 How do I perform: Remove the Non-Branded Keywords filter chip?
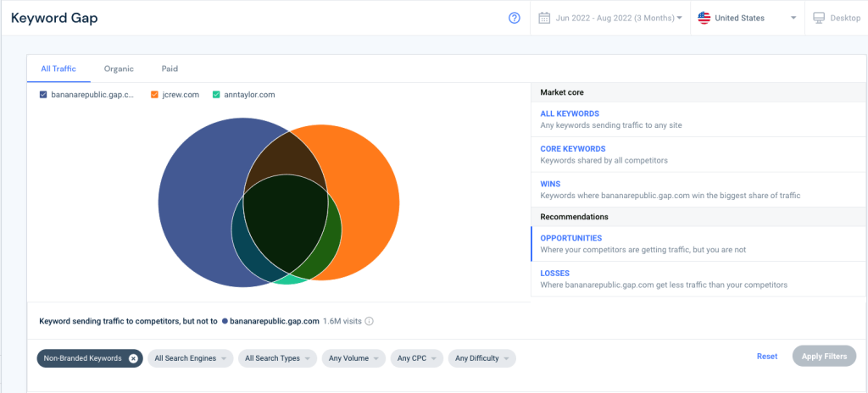133,358
